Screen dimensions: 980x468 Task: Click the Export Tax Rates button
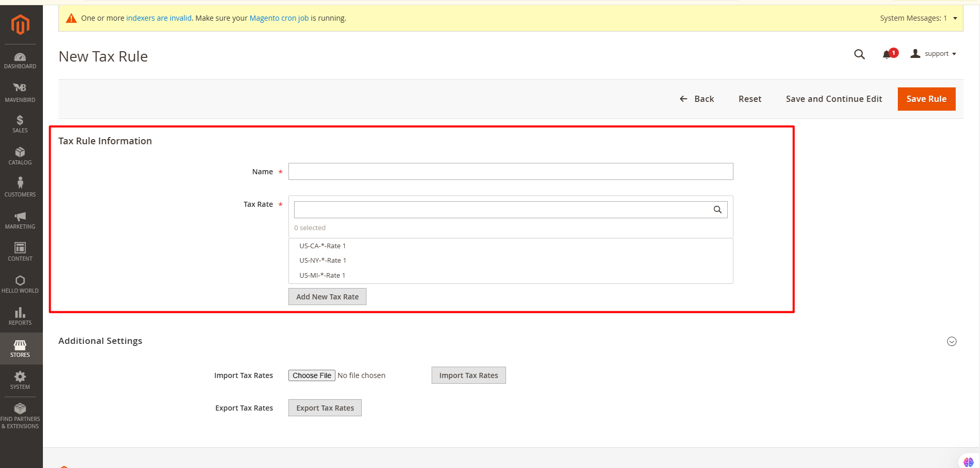tap(325, 408)
